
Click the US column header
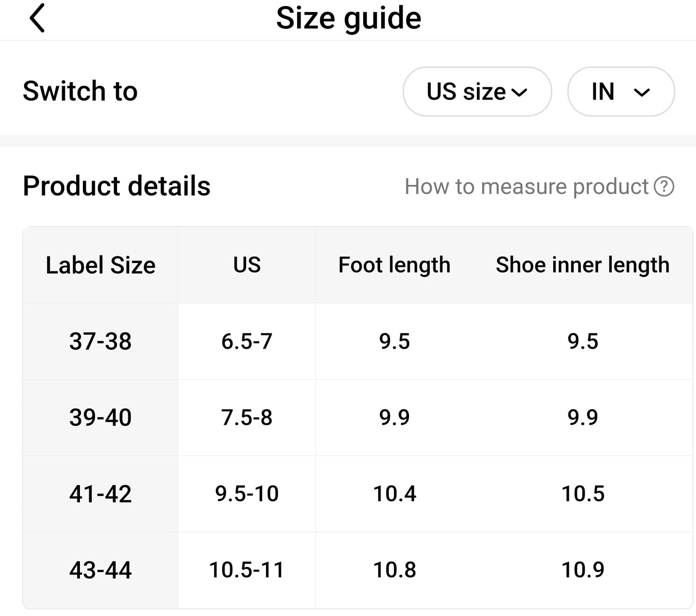point(247,265)
